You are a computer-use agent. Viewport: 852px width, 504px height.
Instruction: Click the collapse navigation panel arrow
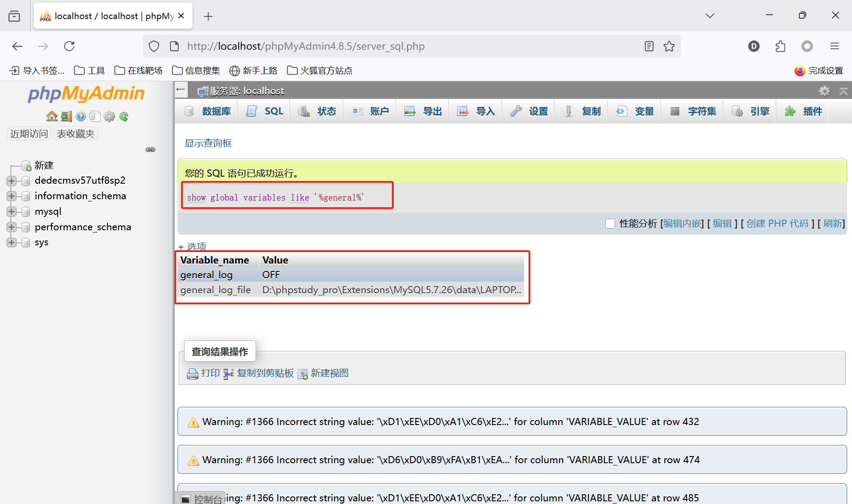tap(181, 90)
